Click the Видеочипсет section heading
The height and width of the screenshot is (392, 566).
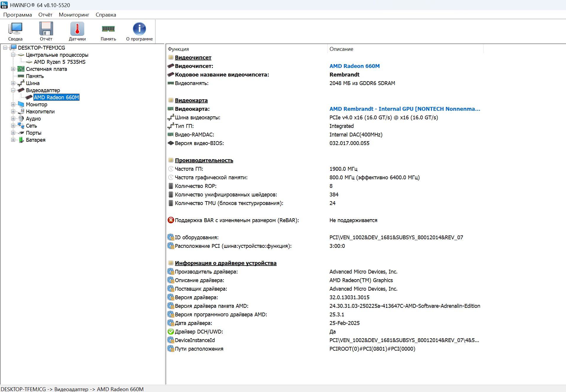click(193, 57)
